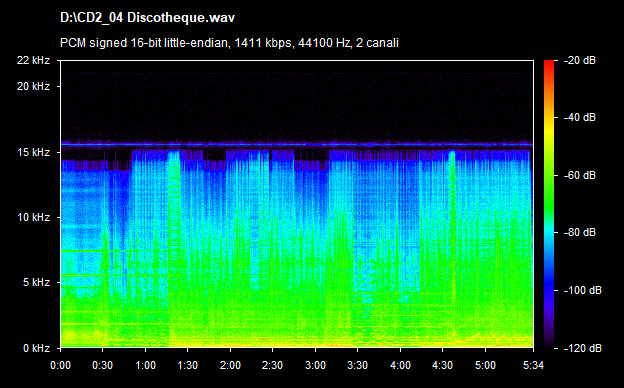624x388 pixels.
Task: Click the -120 dB scale label
Action: pyautogui.click(x=583, y=348)
